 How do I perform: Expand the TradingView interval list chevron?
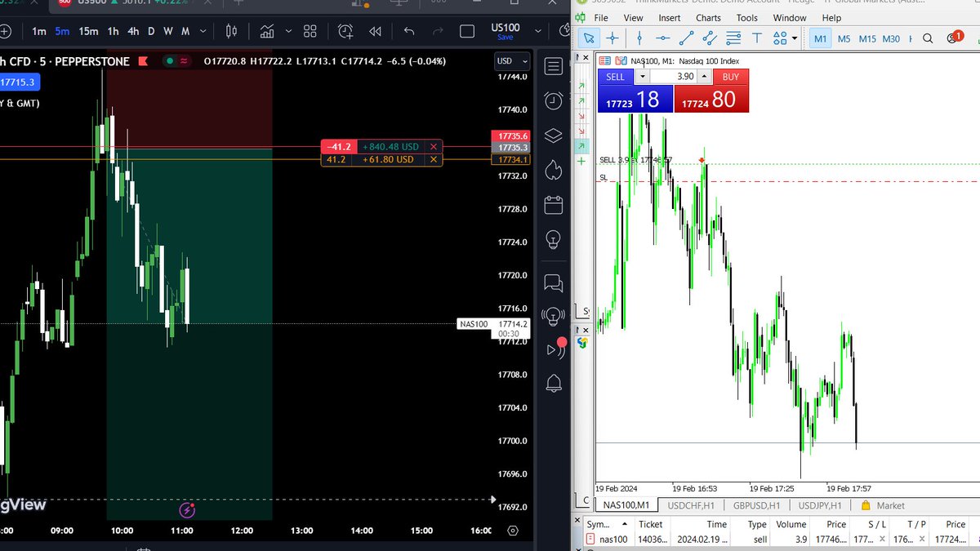pyautogui.click(x=203, y=32)
